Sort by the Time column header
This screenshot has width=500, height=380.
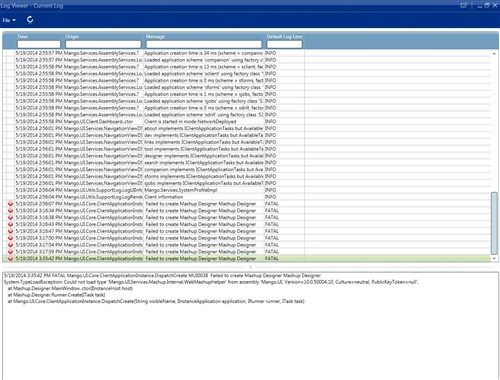23,36
